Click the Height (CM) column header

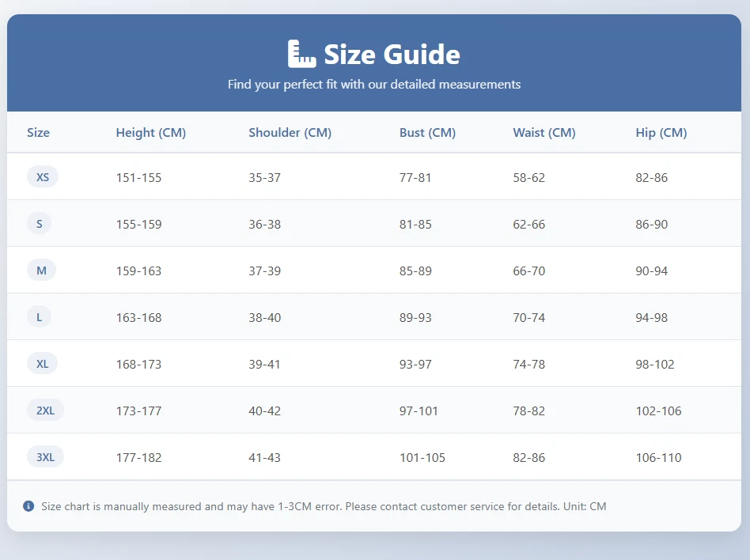coord(150,133)
